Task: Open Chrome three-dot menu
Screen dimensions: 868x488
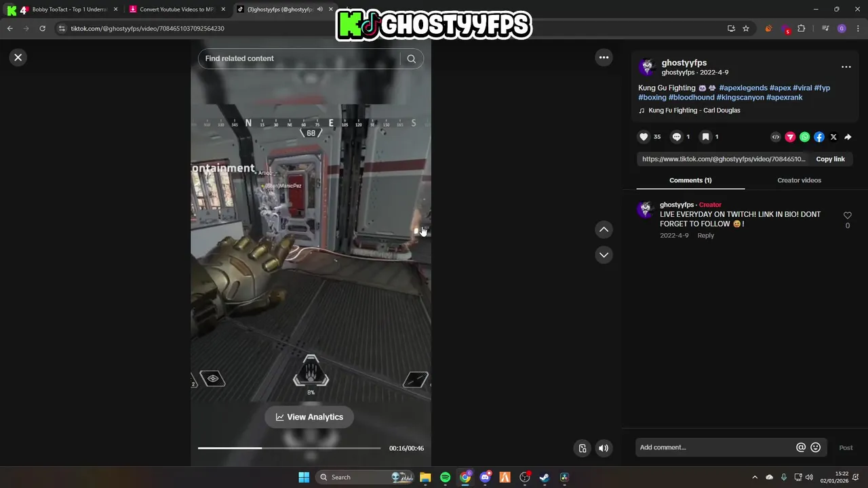Action: [x=859, y=28]
